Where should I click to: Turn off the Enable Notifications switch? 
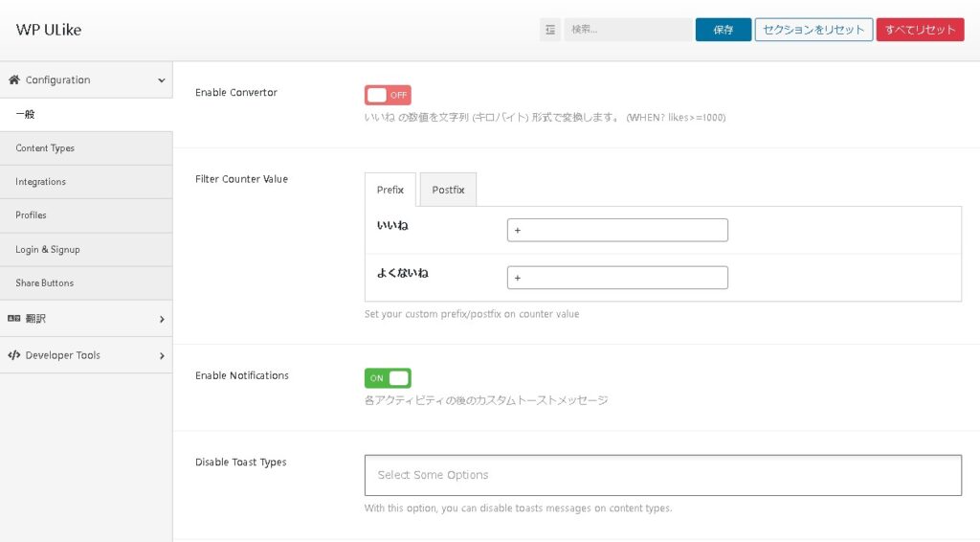(388, 378)
